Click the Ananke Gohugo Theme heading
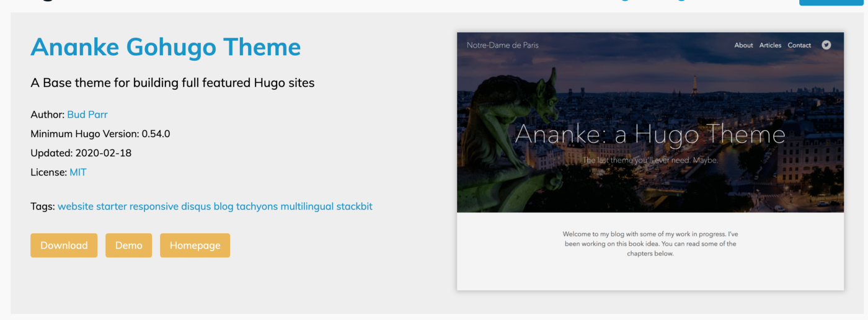Image resolution: width=868 pixels, height=320 pixels. click(166, 47)
